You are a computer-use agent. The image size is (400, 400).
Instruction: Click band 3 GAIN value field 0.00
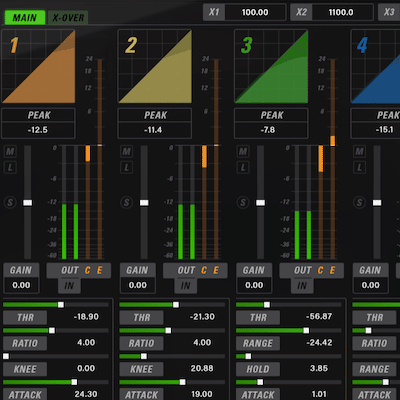[x=254, y=285]
